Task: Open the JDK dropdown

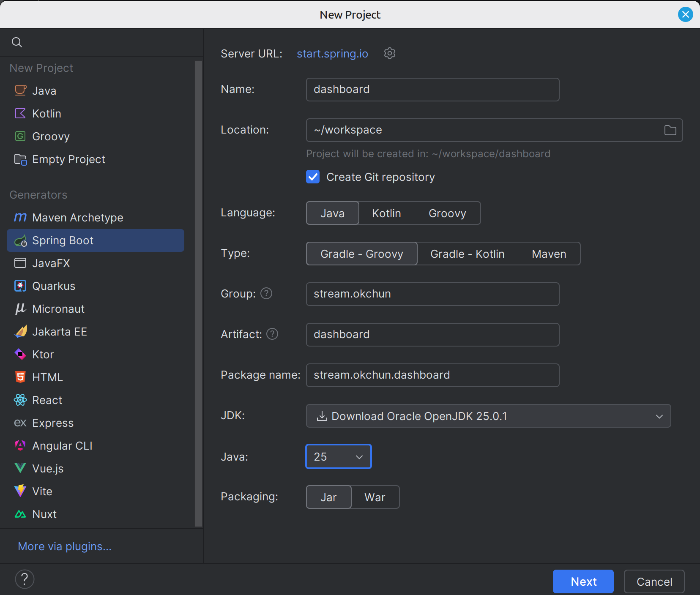Action: pos(488,416)
